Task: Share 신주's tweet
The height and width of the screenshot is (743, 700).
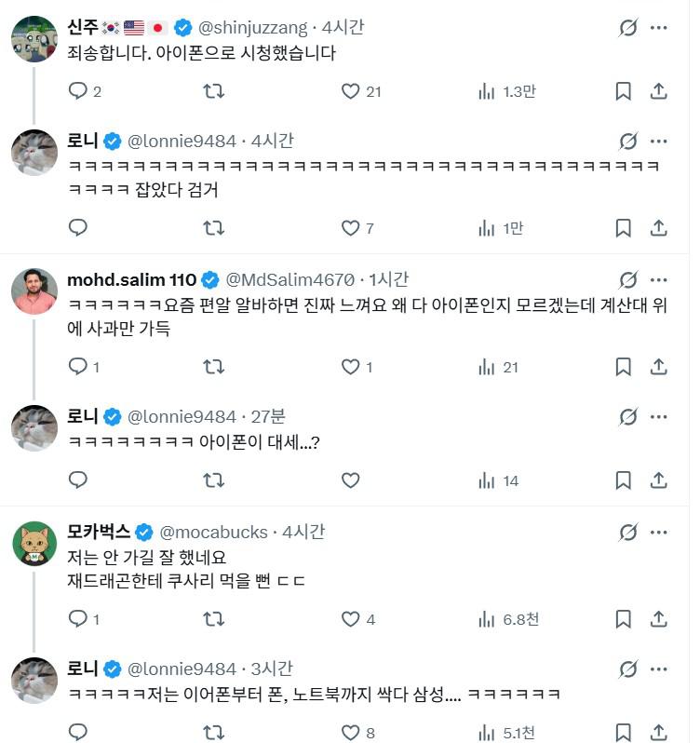Action: click(658, 91)
